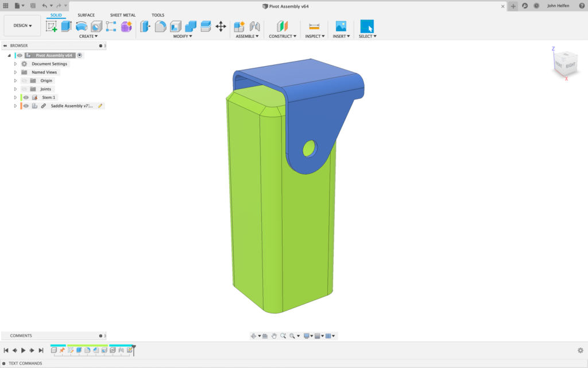
Task: Select the Revolve tool
Action: pos(81,26)
